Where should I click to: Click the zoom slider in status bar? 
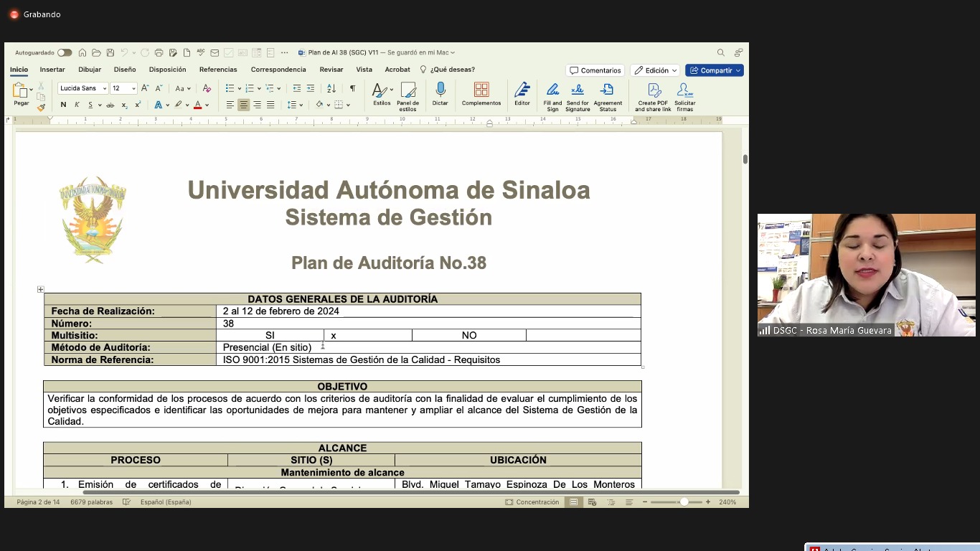[x=684, y=502]
